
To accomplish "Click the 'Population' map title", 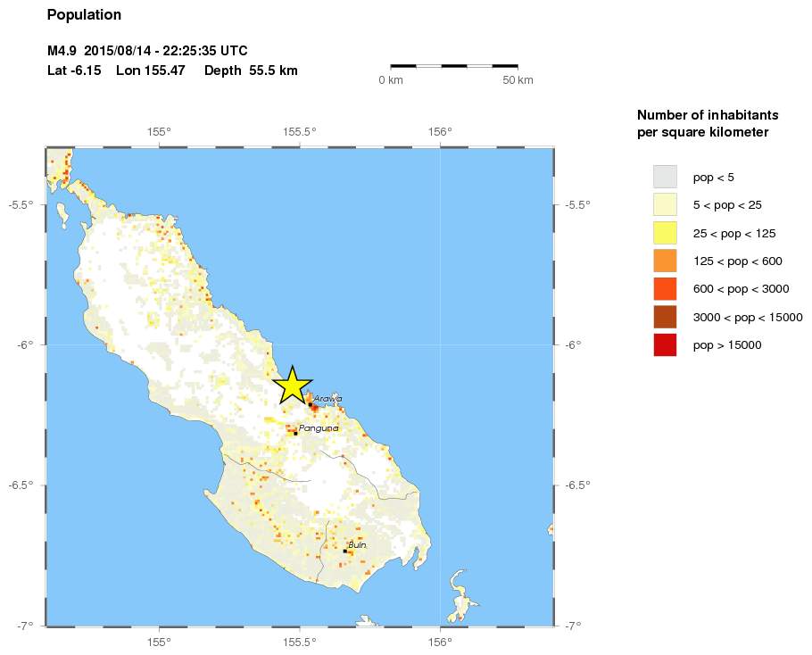I will point(84,15).
